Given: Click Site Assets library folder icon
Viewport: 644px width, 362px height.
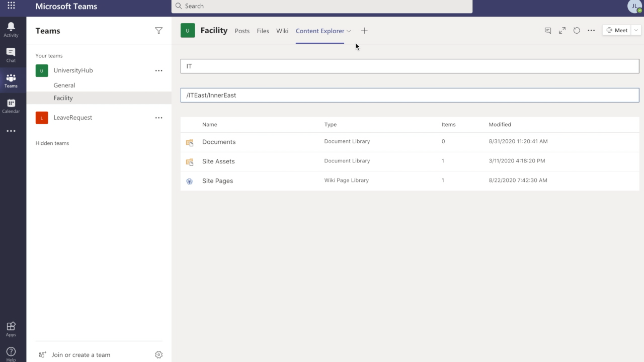Looking at the screenshot, I should click(190, 162).
